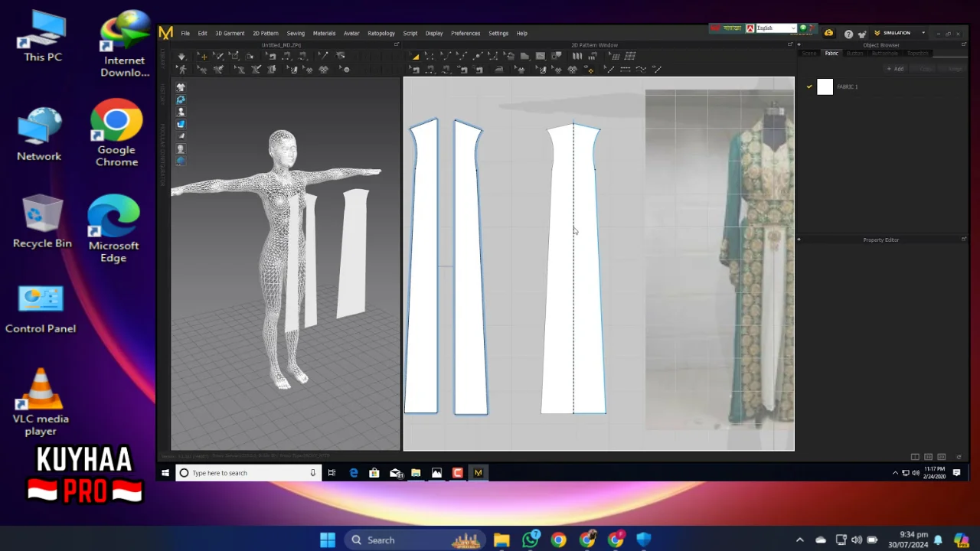Switch to the Fabric tab in Object Browser
980x551 pixels.
tap(831, 53)
